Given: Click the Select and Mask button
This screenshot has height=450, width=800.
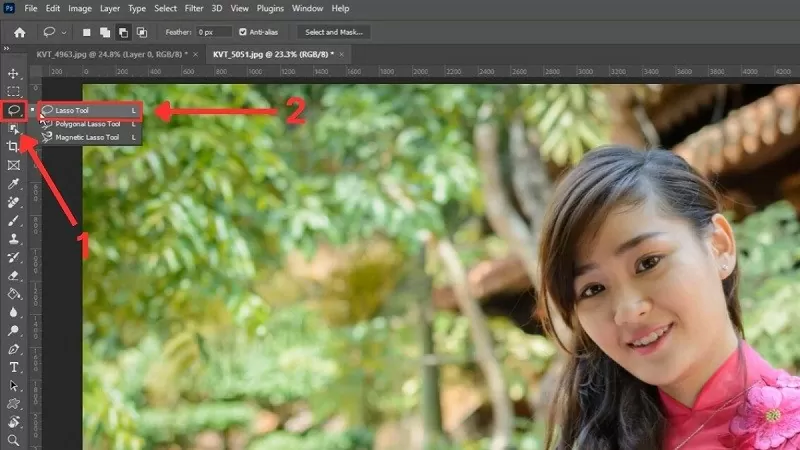Looking at the screenshot, I should (335, 32).
